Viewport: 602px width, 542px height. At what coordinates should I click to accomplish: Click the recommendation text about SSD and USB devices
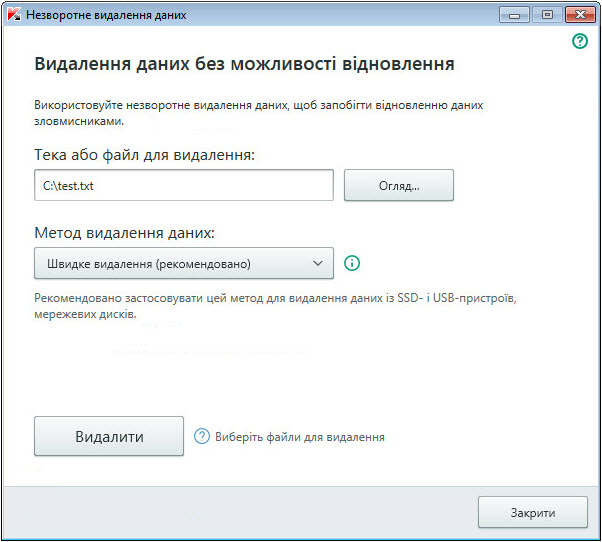(275, 306)
